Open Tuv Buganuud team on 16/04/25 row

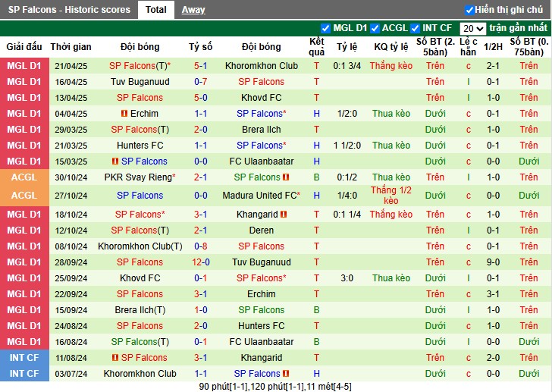(x=140, y=82)
